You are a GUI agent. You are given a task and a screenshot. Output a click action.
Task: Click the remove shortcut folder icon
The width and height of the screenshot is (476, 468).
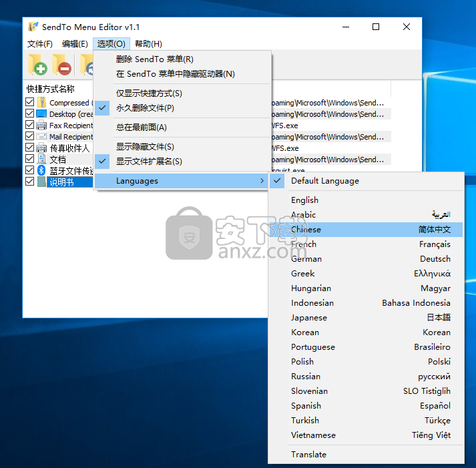point(61,64)
